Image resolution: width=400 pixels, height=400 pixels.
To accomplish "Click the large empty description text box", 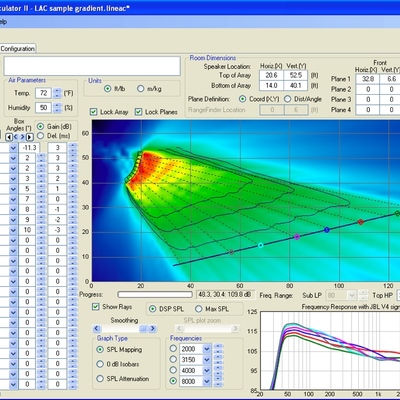I will coord(92,66).
